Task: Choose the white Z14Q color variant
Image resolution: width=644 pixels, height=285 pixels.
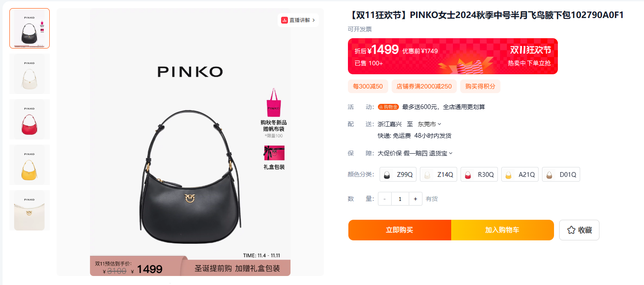Action: [x=439, y=175]
